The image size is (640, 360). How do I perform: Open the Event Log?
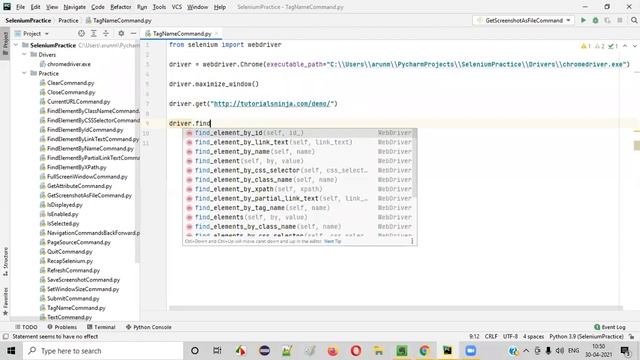(x=610, y=327)
